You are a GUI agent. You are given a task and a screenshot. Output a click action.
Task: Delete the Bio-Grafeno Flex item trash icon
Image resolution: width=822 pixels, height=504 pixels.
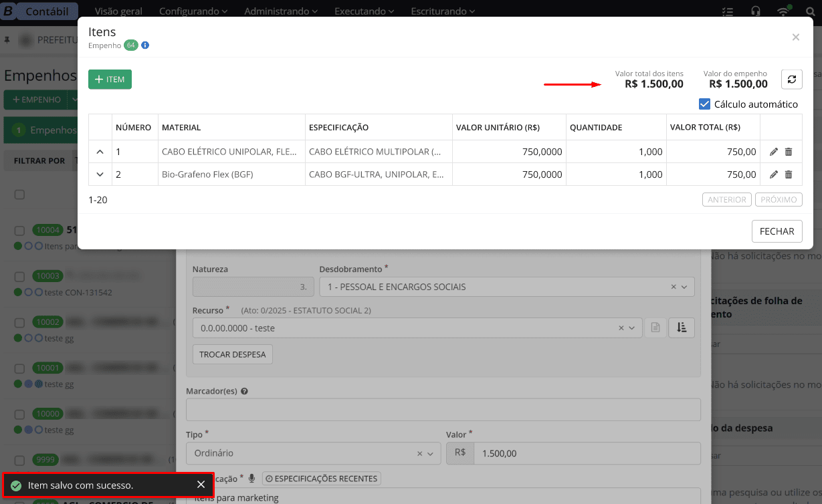pos(789,174)
